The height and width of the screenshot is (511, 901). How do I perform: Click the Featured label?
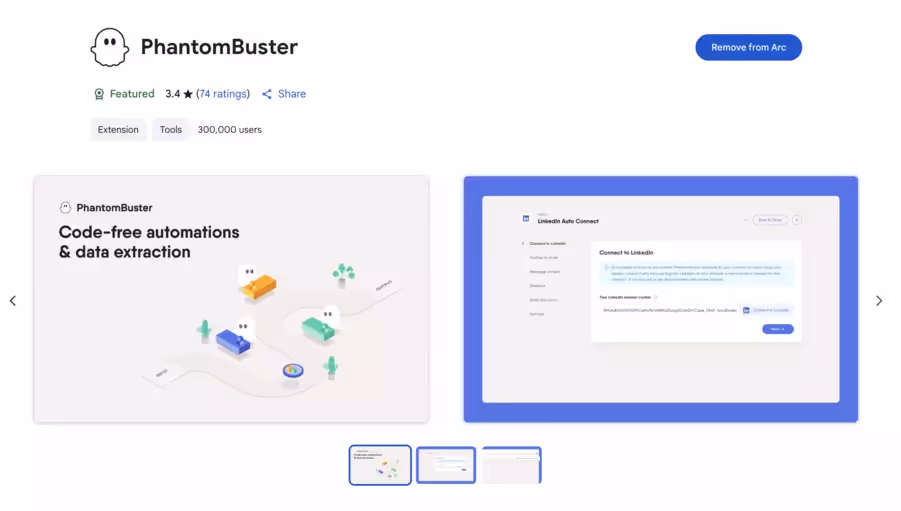click(132, 94)
